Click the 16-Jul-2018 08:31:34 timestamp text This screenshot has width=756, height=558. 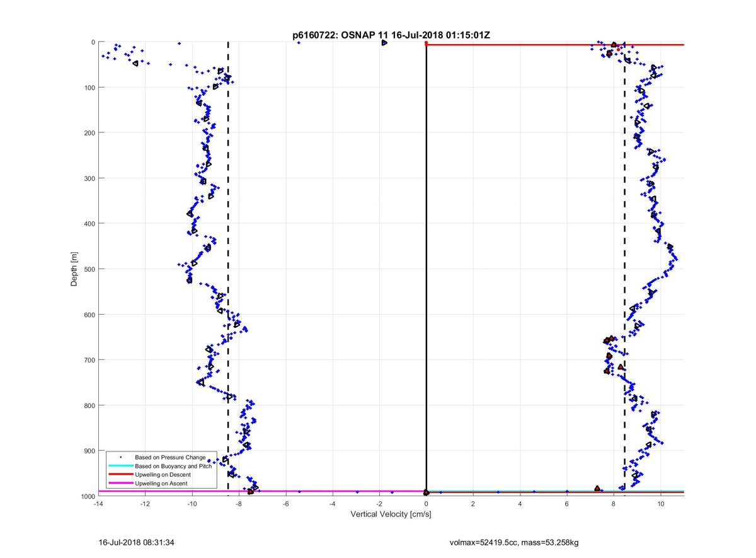coord(135,542)
